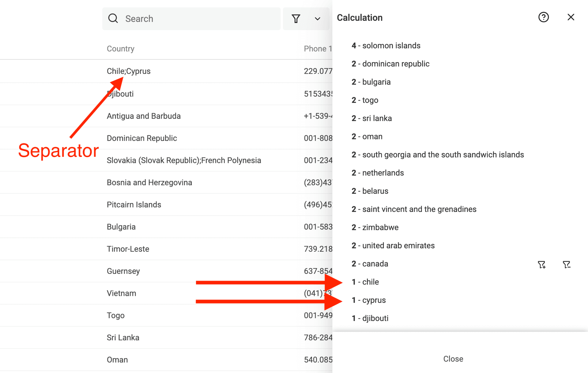Select the 4 - solomon islands entry
The width and height of the screenshot is (588, 373).
(x=386, y=45)
